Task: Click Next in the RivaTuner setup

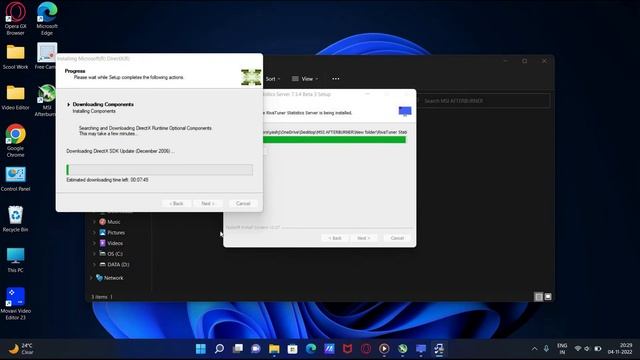Action: [x=363, y=238]
